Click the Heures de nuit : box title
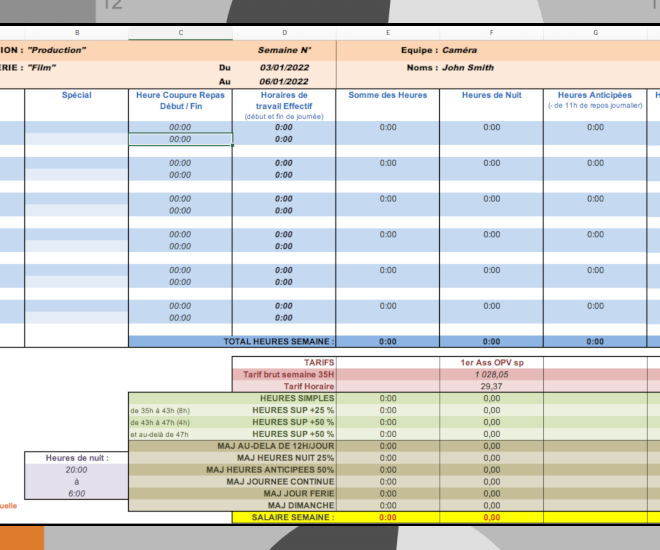660x550 pixels. [77, 458]
